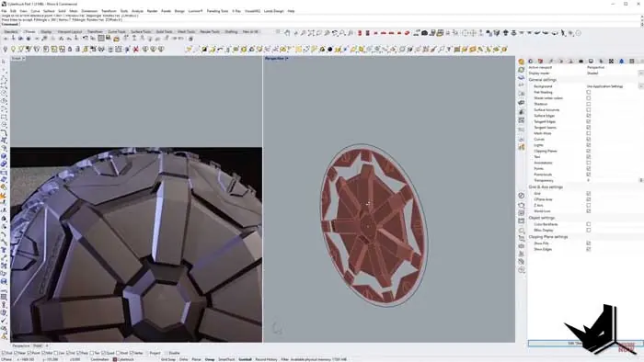The height and width of the screenshot is (362, 644).
Task: Click the green circular icon under Properties
Action: (x=521, y=70)
